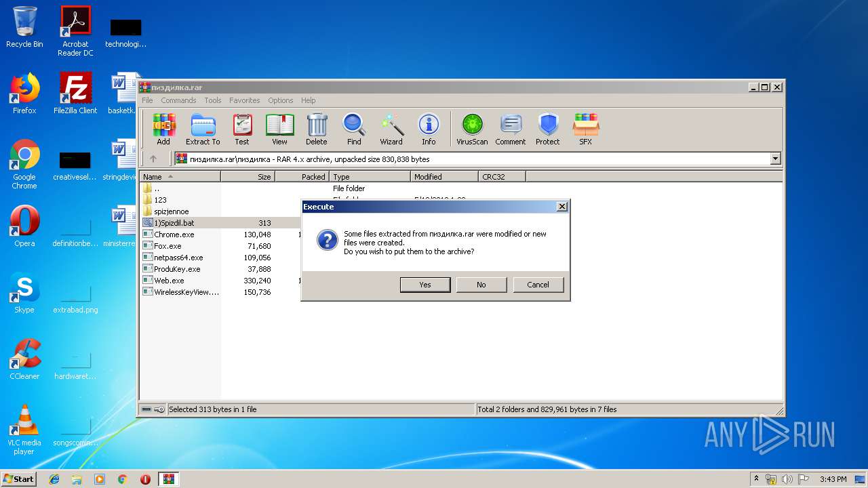
Task: Click the FileZilla Client desktop icon
Action: (75, 94)
